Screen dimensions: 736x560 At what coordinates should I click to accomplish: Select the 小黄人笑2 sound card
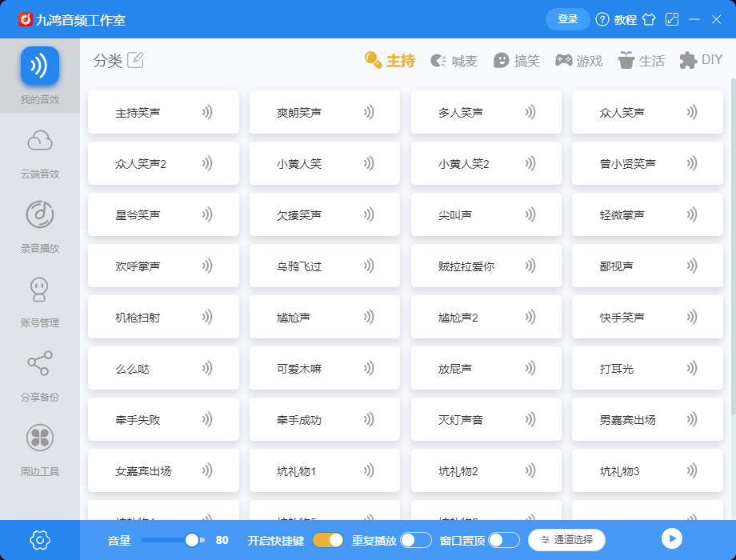(x=486, y=163)
